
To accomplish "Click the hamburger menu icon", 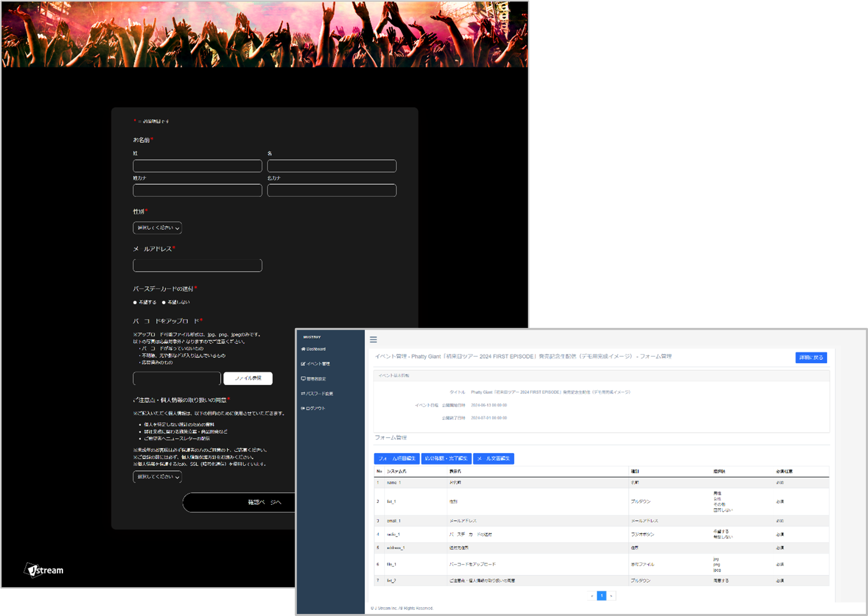I will click(373, 340).
